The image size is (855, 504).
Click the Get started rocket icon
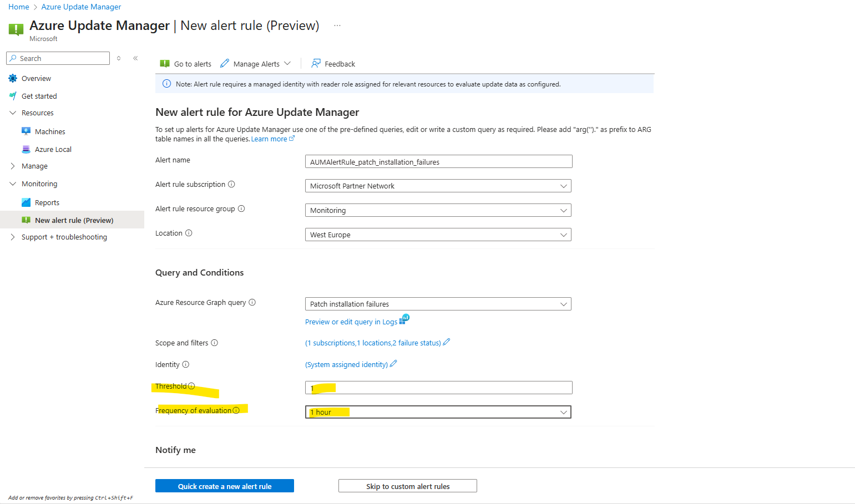[x=13, y=96]
